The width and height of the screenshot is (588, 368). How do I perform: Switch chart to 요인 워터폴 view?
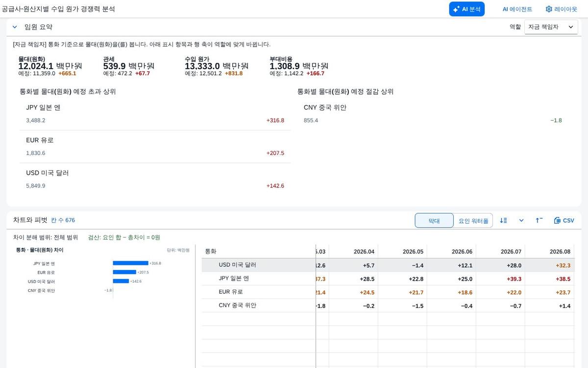click(473, 221)
